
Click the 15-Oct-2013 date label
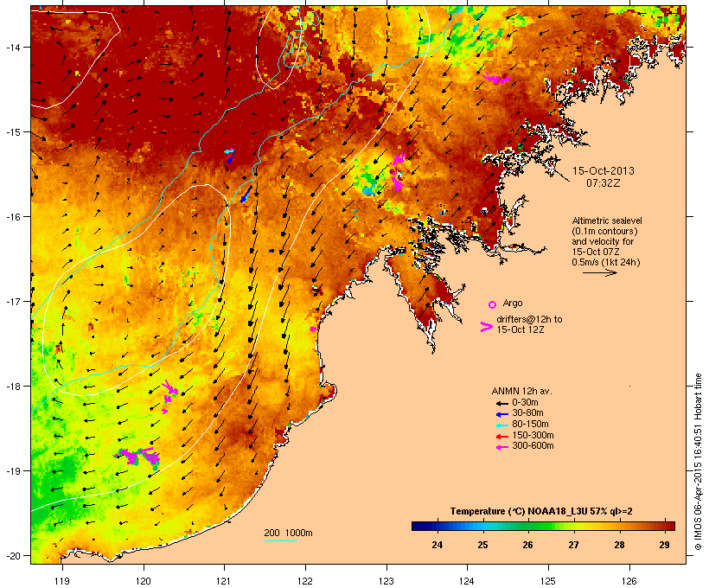pyautogui.click(x=604, y=171)
